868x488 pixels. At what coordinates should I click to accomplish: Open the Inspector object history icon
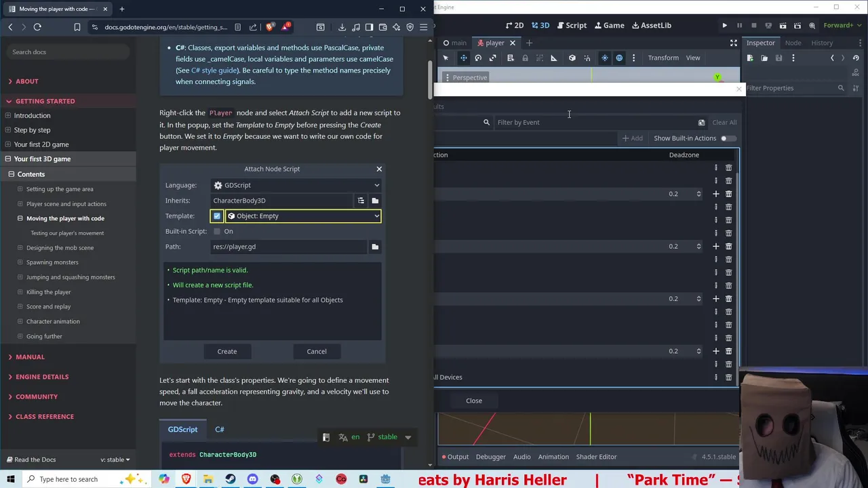pyautogui.click(x=856, y=58)
